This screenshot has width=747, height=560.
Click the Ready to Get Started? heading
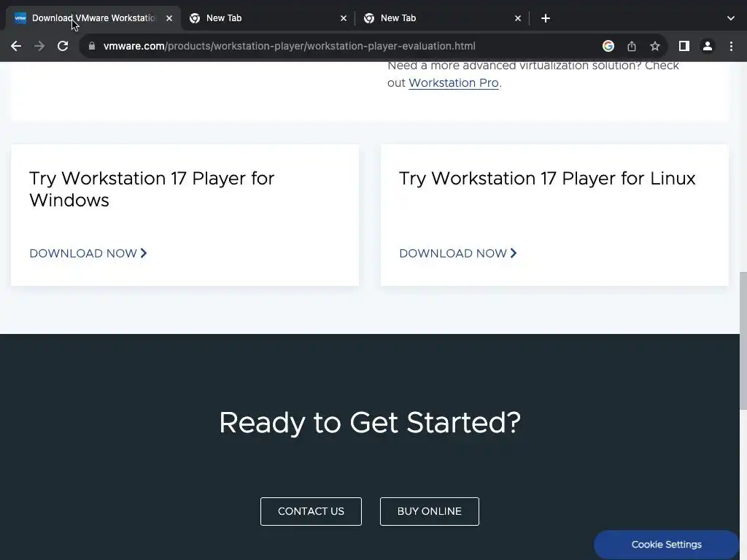[x=370, y=422]
